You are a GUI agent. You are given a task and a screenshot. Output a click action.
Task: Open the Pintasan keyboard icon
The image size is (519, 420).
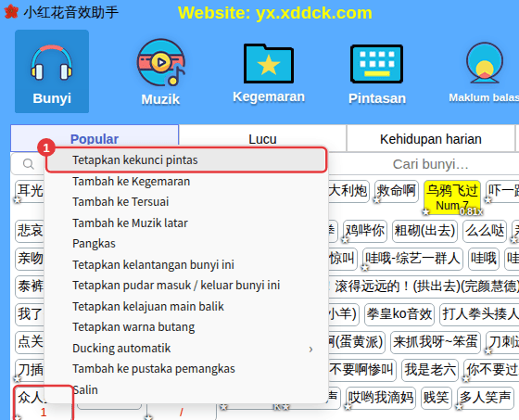(x=376, y=64)
